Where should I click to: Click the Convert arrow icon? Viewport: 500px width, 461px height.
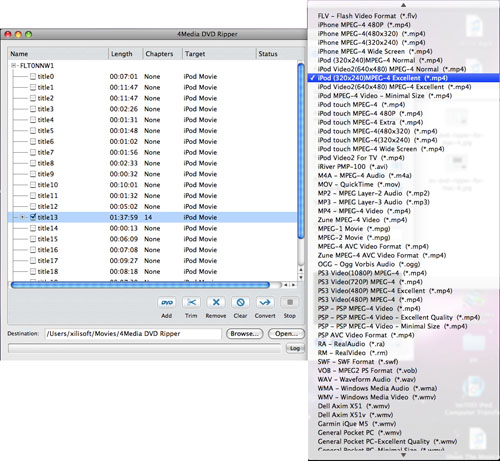[265, 303]
